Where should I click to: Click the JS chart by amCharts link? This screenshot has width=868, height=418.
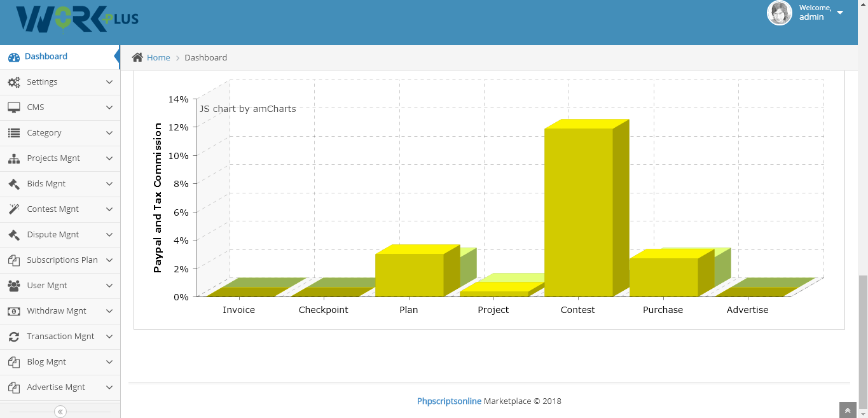(x=248, y=109)
